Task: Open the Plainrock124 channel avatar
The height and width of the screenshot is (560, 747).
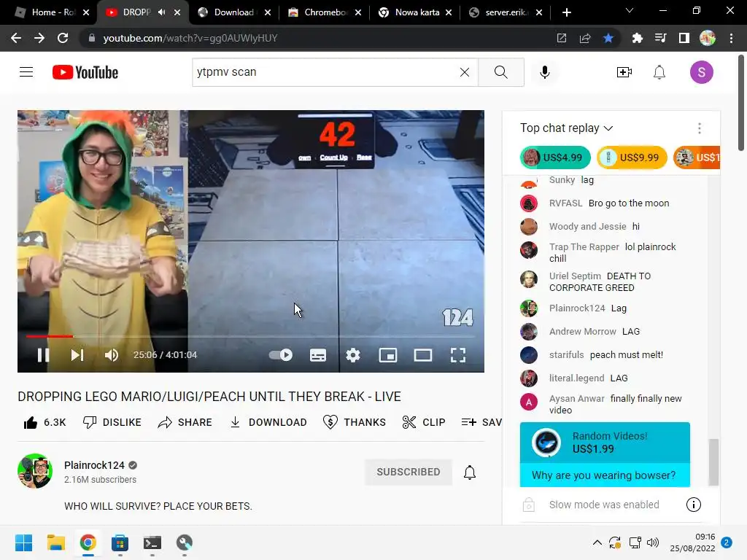Action: click(x=35, y=471)
